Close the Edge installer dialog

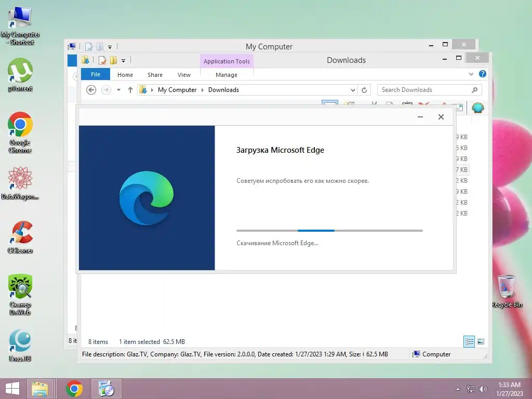click(441, 117)
